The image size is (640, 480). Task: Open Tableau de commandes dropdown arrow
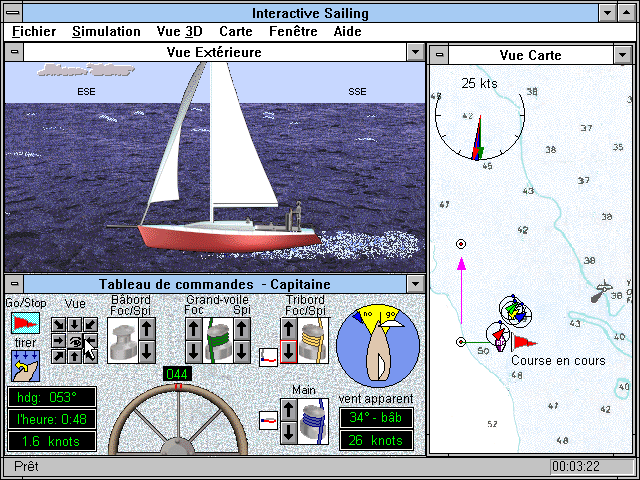[x=416, y=284]
